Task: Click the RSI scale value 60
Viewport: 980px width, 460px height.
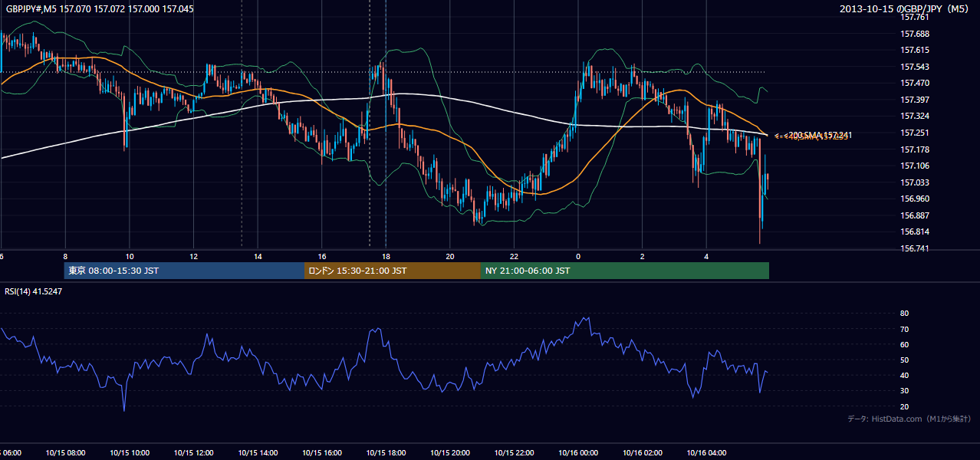Action: [x=905, y=344]
